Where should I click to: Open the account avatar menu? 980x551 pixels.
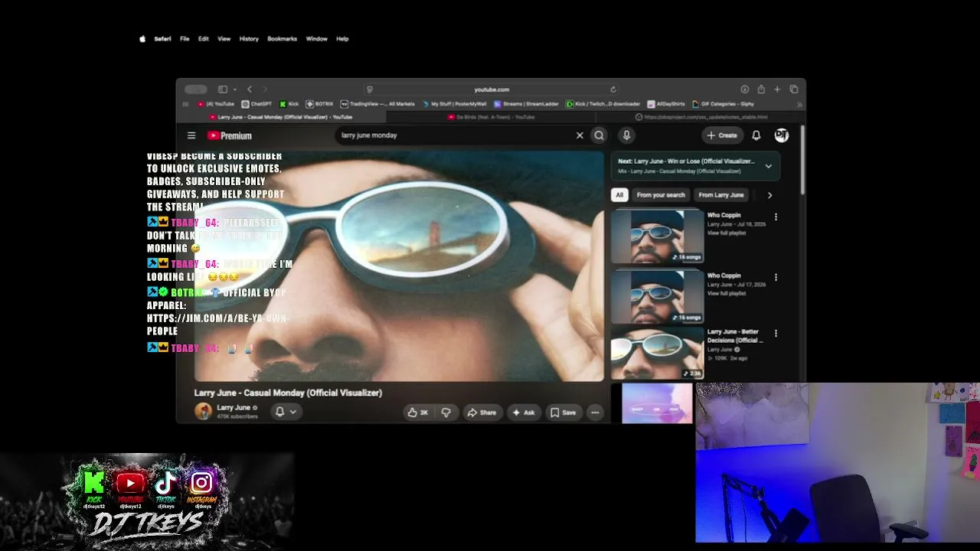782,135
